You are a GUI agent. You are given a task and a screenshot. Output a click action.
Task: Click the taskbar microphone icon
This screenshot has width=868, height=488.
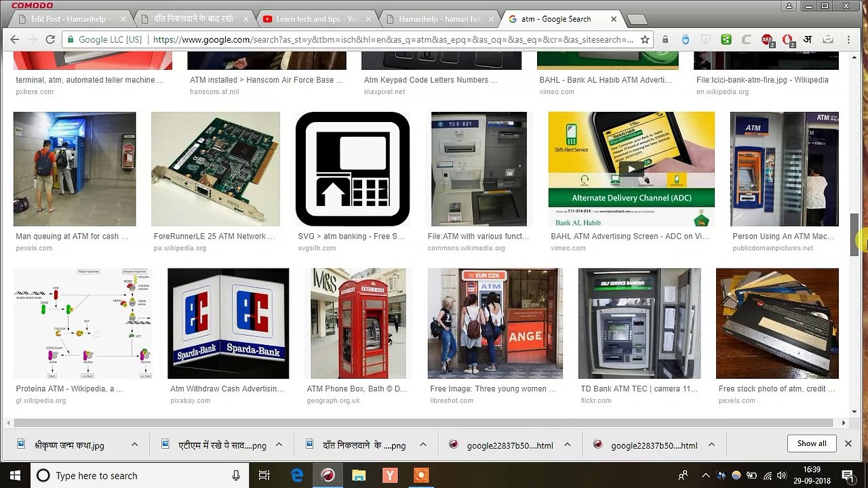236,476
